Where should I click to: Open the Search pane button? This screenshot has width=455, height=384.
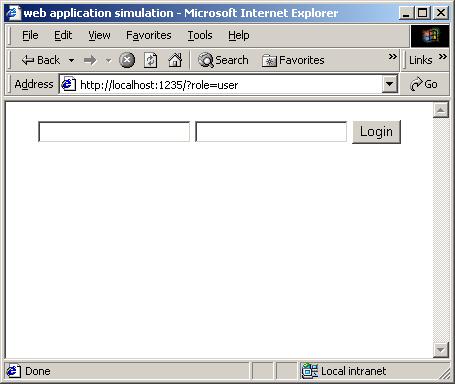(223, 60)
